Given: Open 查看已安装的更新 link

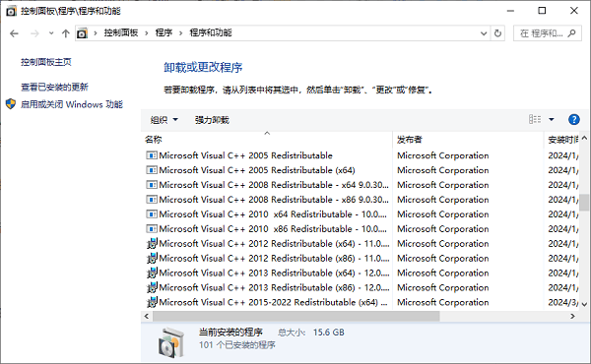Looking at the screenshot, I should point(54,88).
